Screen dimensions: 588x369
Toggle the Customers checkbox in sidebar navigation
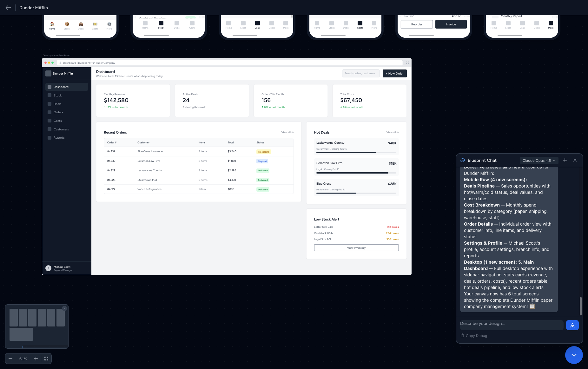50,129
